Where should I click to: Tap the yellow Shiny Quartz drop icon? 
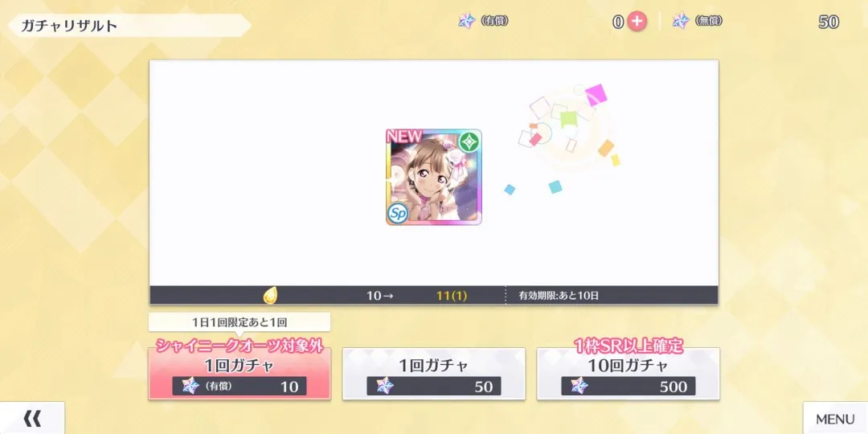269,296
